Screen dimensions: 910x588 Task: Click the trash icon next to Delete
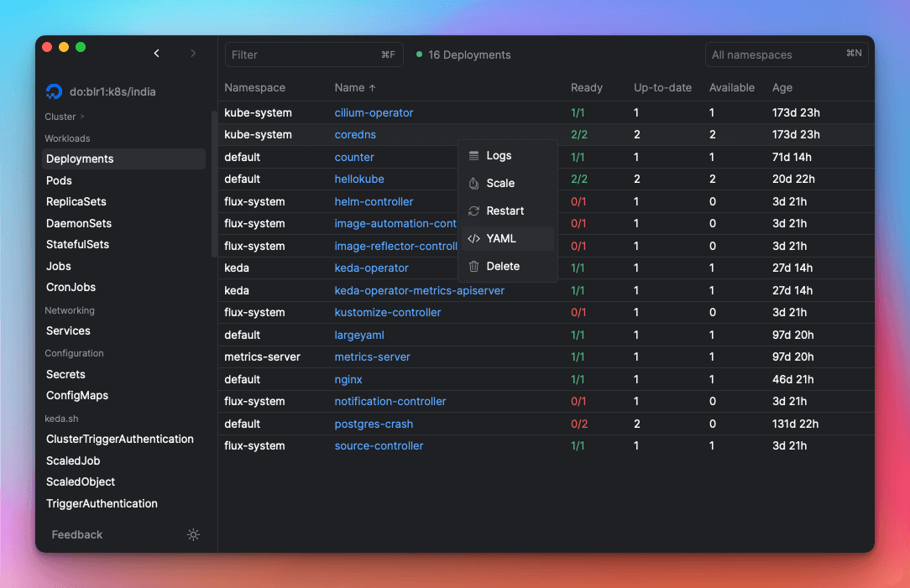tap(475, 266)
